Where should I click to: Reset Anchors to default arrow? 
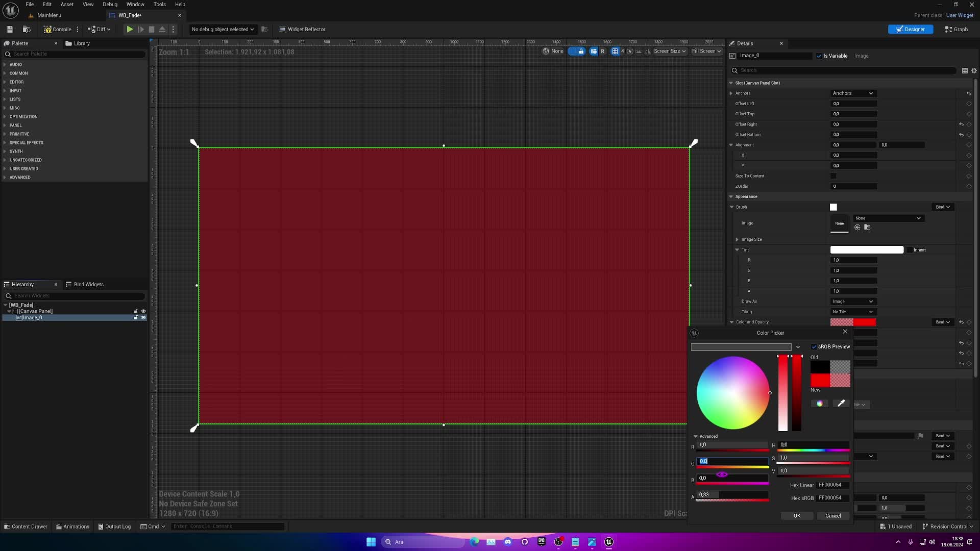[x=969, y=93]
